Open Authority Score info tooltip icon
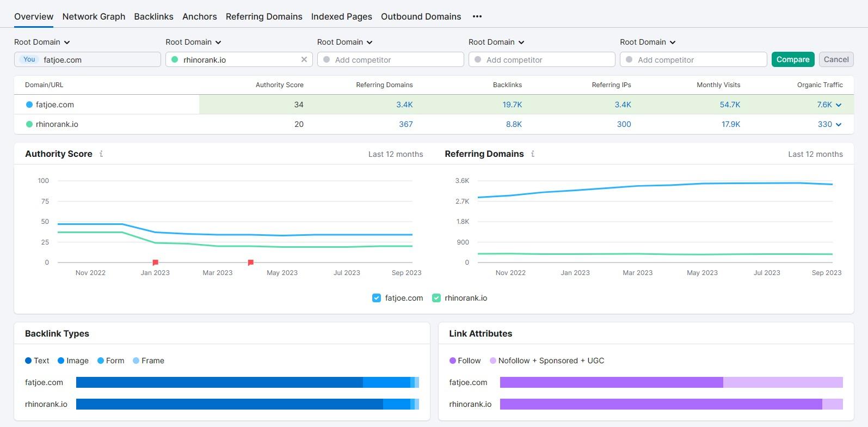This screenshot has width=868, height=427. [x=101, y=154]
